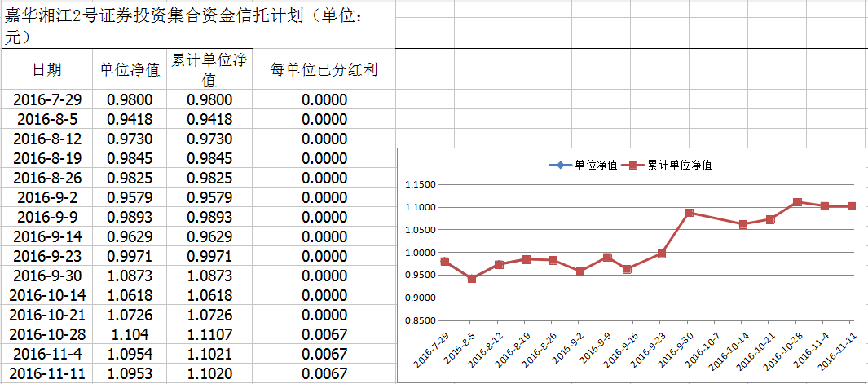Click the red 累计单位净值 legend entry in chart
The image size is (868, 384).
click(673, 165)
